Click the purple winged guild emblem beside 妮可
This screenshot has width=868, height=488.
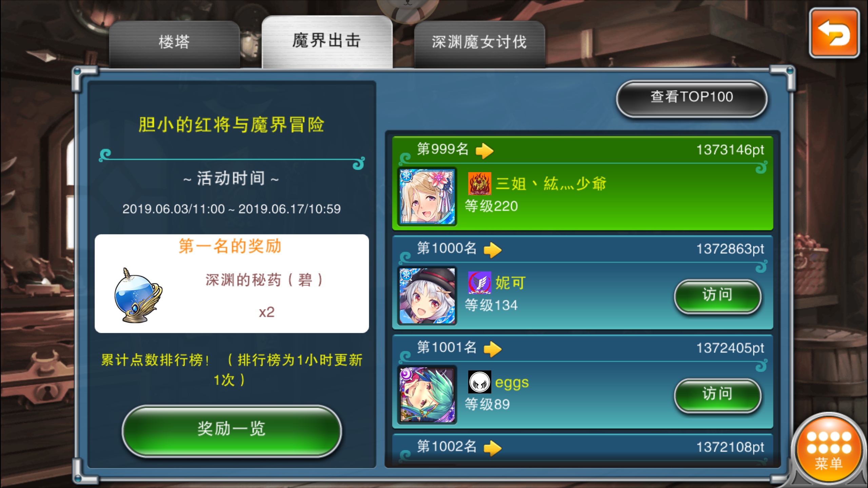pos(479,283)
